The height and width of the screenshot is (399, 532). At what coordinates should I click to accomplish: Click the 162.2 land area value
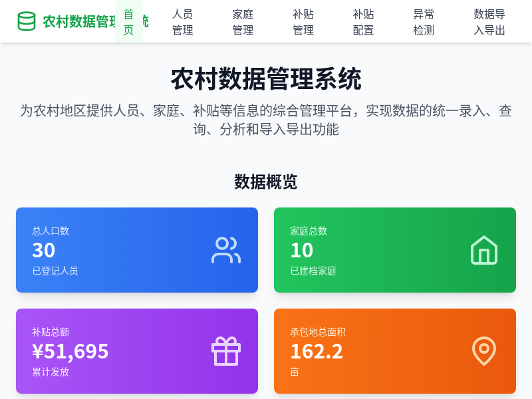317,352
